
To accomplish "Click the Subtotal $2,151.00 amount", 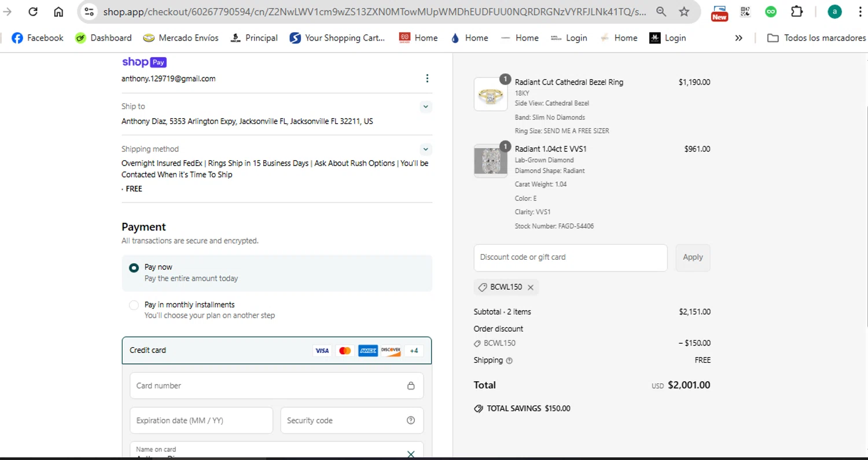I will 695,312.
